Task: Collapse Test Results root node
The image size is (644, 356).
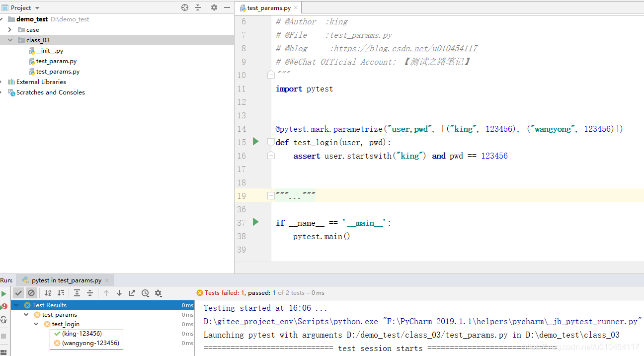Action: [x=17, y=305]
